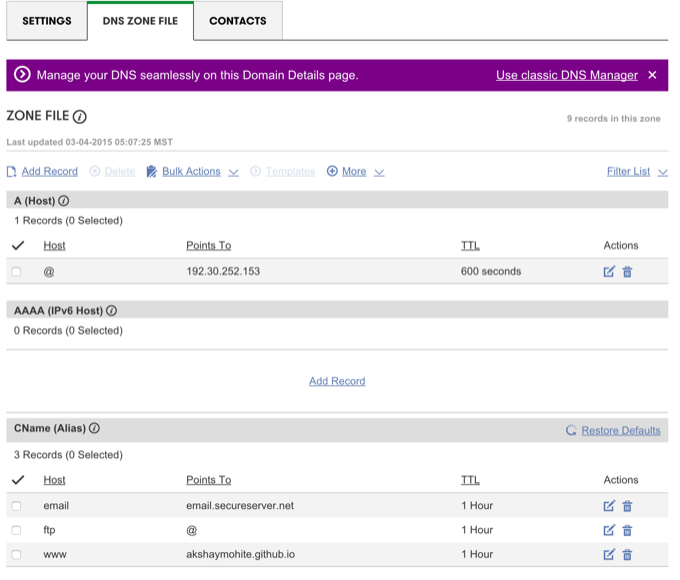Edit the email CNAME record

pos(609,506)
